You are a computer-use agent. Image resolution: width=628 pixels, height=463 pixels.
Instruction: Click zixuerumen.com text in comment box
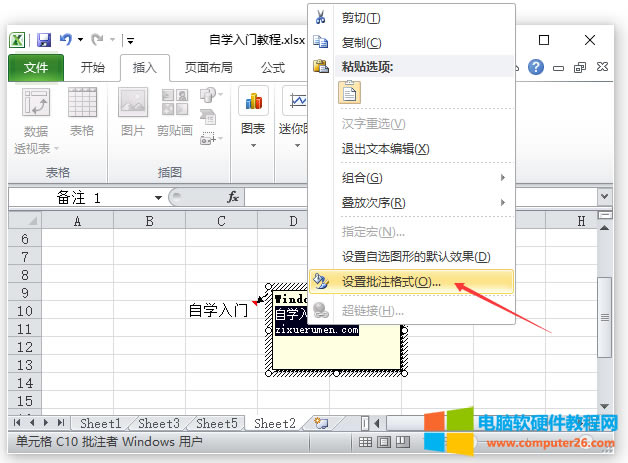pos(317,330)
